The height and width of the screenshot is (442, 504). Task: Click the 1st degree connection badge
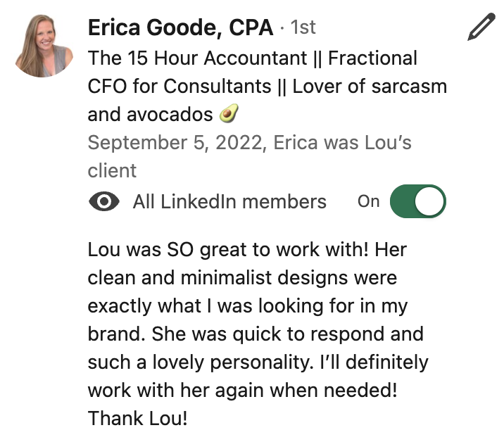click(x=303, y=27)
